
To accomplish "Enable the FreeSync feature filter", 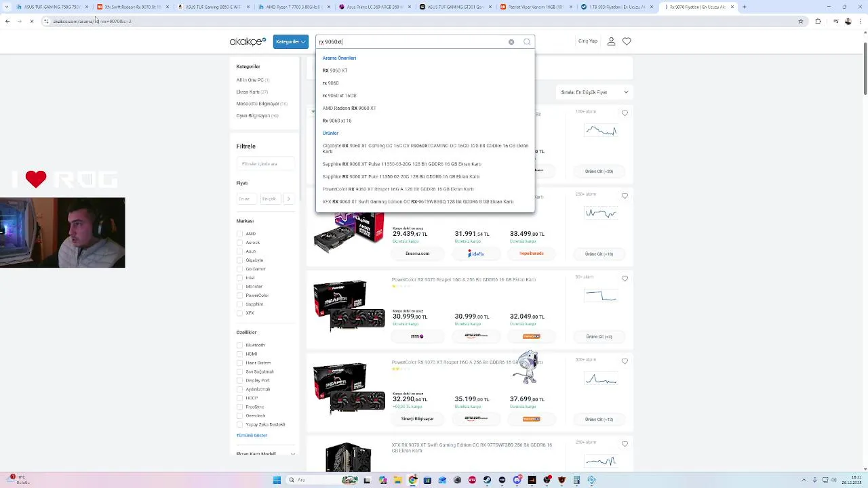I will 239,407.
